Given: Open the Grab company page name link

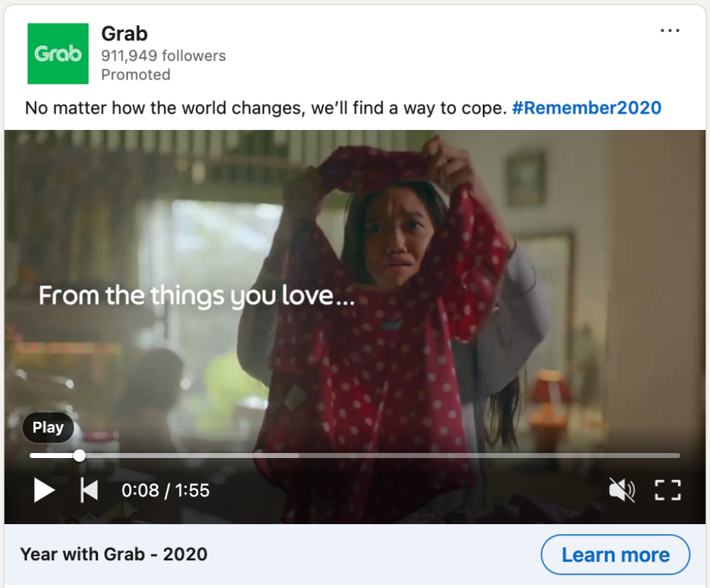Looking at the screenshot, I should coord(124,33).
